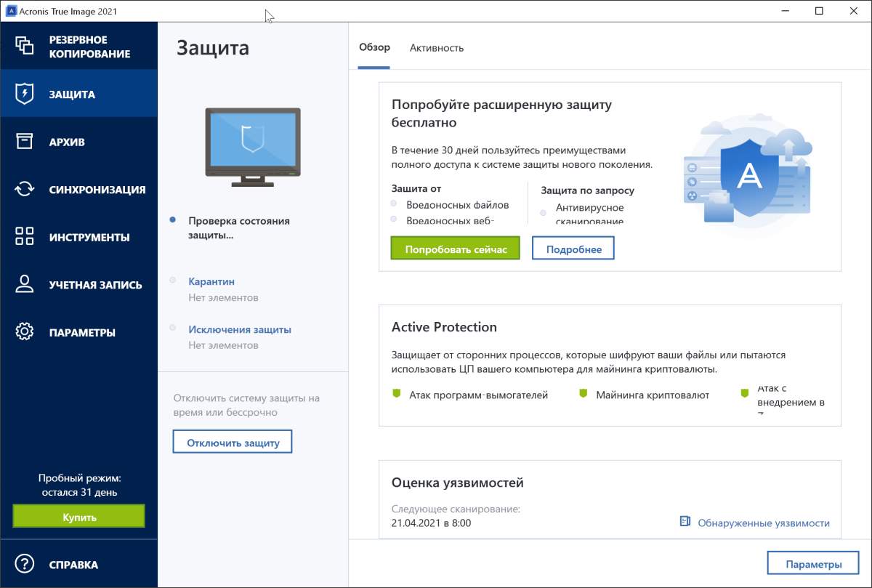Viewport: 872px width, 588px height.
Task: Go to УЧЕТНАЯ ЗАПИСЬ menu label
Action: point(95,285)
